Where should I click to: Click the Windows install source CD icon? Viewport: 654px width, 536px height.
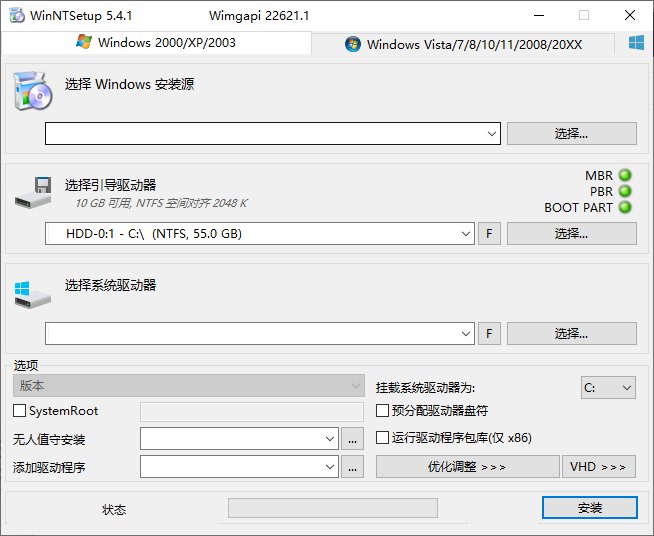click(33, 91)
